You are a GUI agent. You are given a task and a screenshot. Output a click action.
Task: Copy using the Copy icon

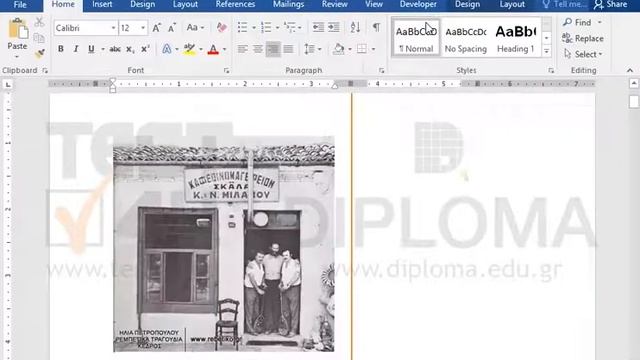(39, 38)
